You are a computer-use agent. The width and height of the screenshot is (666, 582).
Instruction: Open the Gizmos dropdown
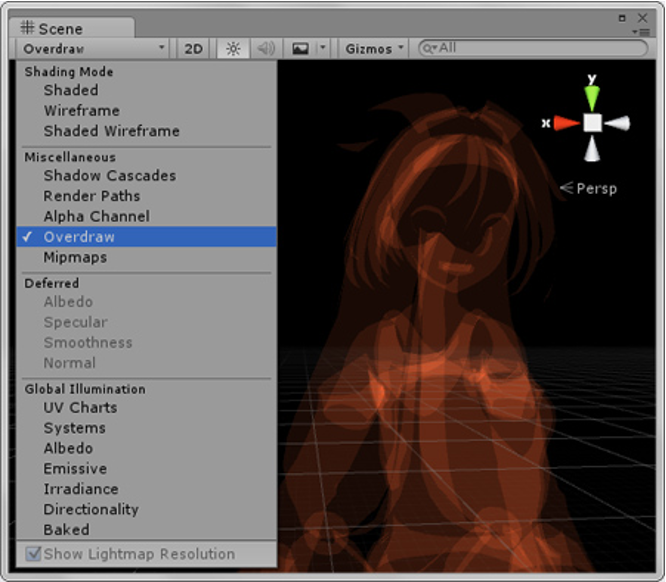coord(374,49)
